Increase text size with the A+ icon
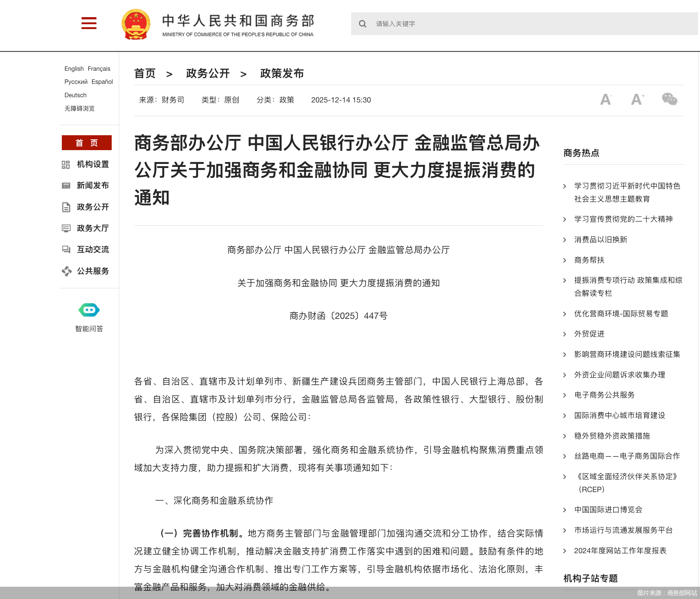This screenshot has width=700, height=599. pos(637,100)
